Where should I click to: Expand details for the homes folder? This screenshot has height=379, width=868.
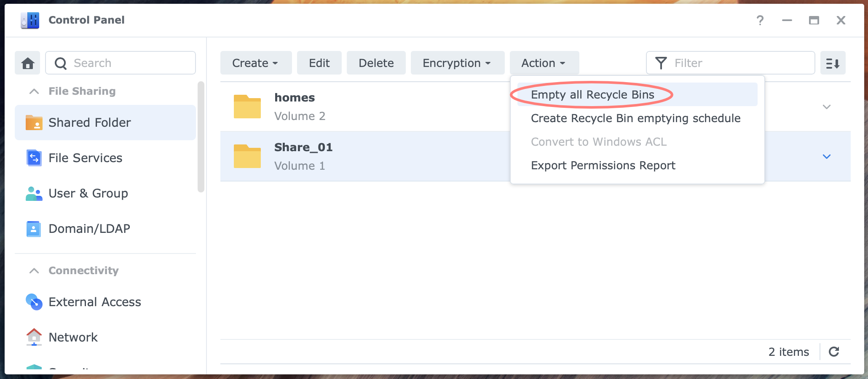pos(827,107)
